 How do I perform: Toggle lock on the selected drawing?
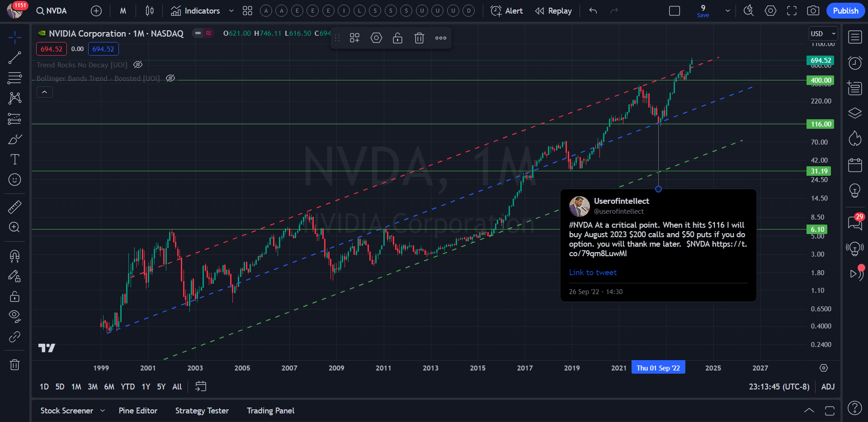pyautogui.click(x=397, y=38)
